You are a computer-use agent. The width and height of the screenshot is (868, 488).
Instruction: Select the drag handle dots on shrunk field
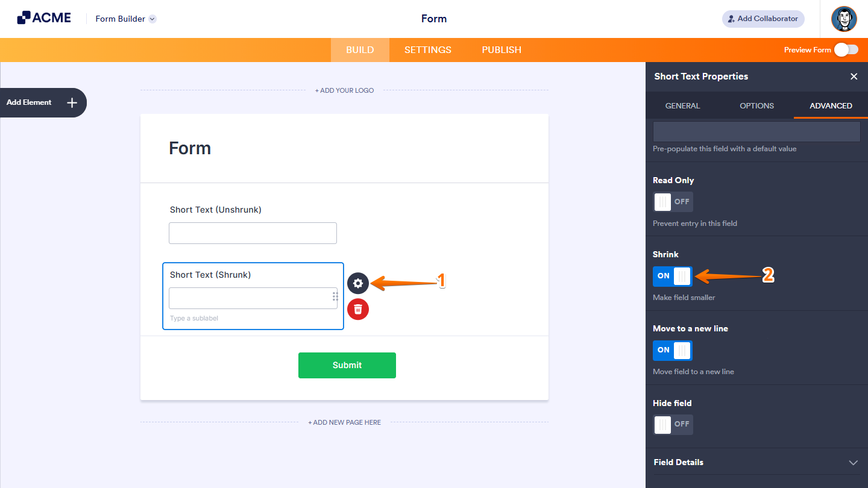point(335,296)
